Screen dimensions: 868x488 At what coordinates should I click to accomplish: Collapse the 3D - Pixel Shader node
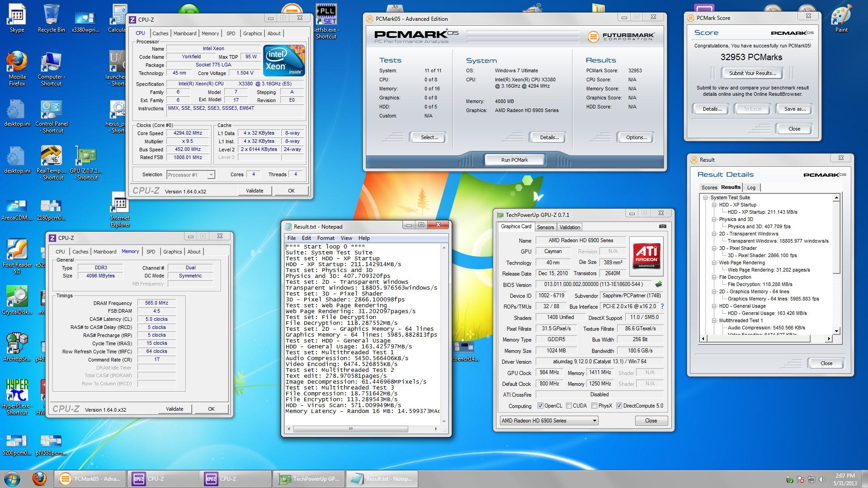714,248
